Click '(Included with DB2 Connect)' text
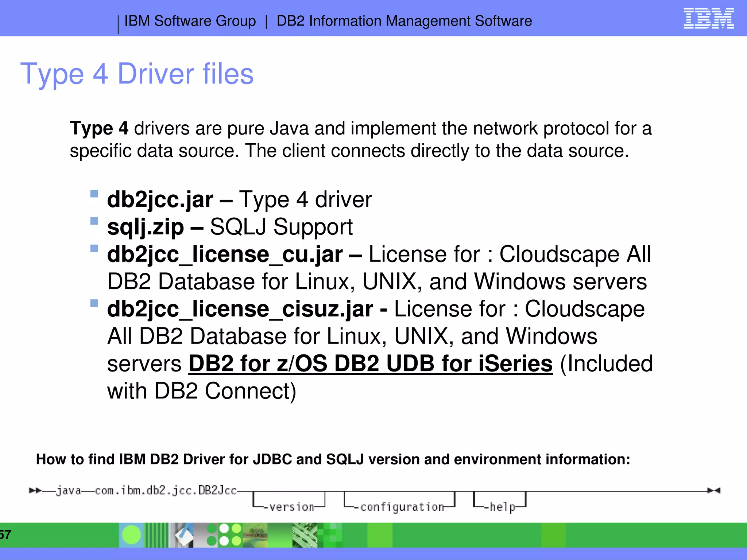The image size is (747, 560). pyautogui.click(x=380, y=377)
